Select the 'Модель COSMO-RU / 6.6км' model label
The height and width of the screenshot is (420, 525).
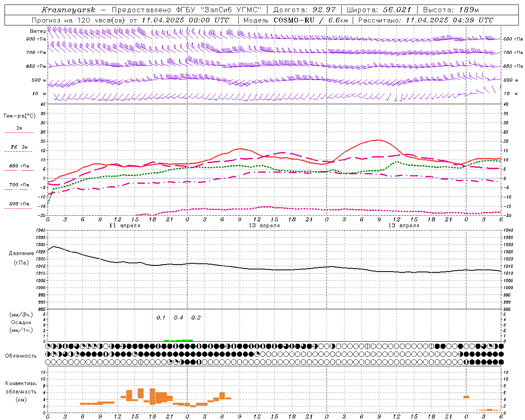[x=295, y=20]
